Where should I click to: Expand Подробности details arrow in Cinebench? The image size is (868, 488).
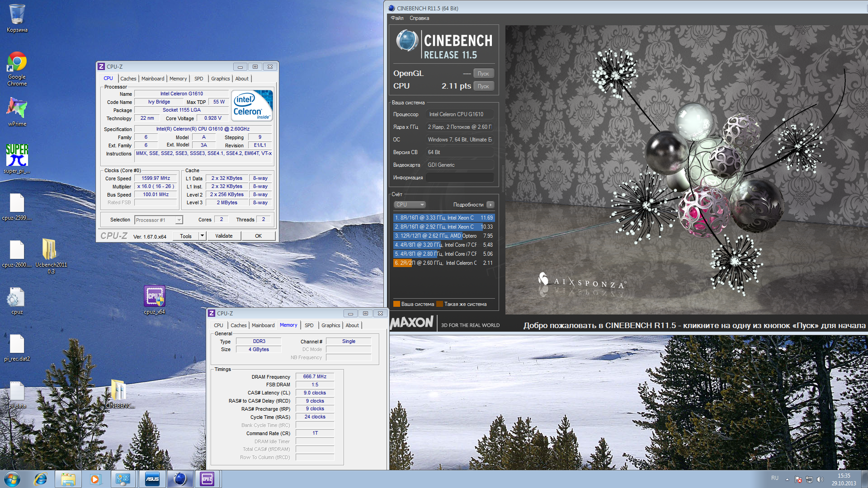(x=491, y=205)
